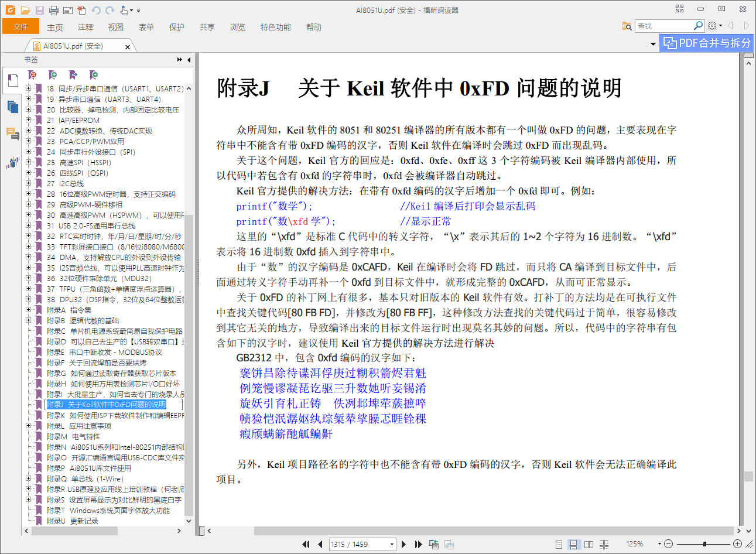Click the Save floppy disk icon
756x554 pixels.
40,11
